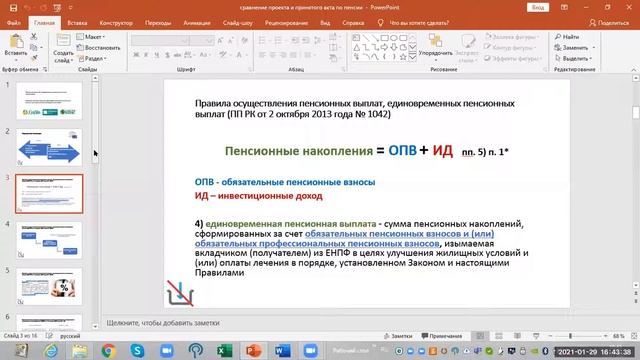Screen dimensions: 640x360
Task: Open Google Chrome from the taskbar
Action: [x=109, y=351]
